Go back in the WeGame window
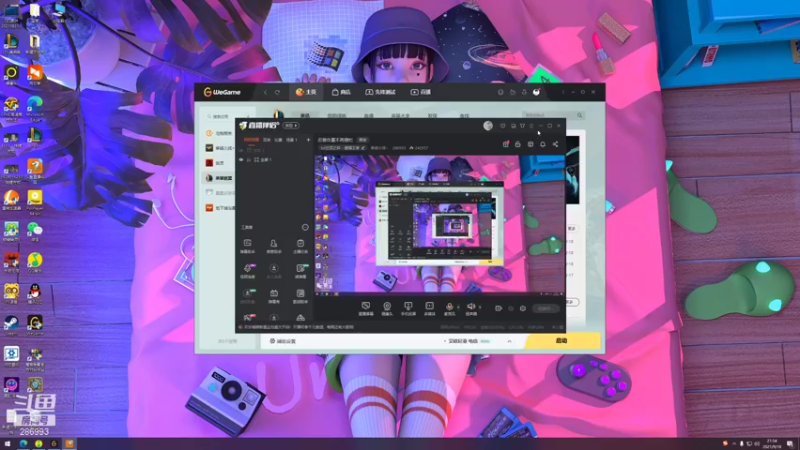This screenshot has width=800, height=450. pyautogui.click(x=265, y=92)
